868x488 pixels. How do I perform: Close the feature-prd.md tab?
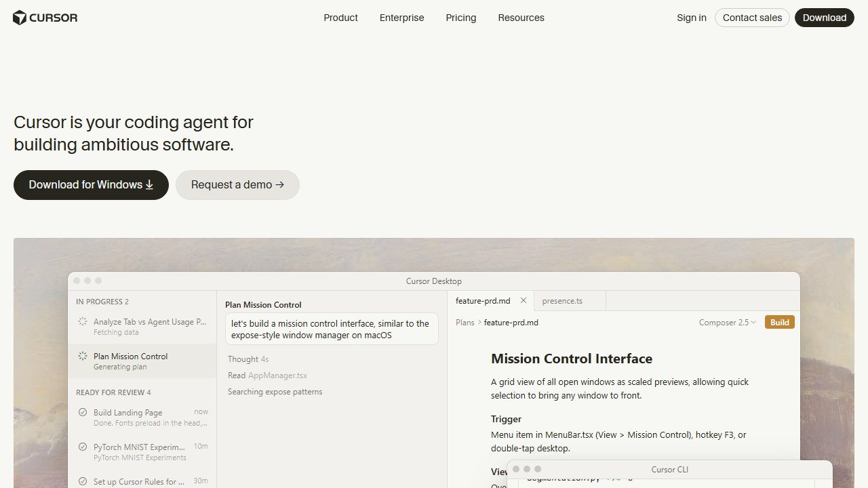coord(524,300)
